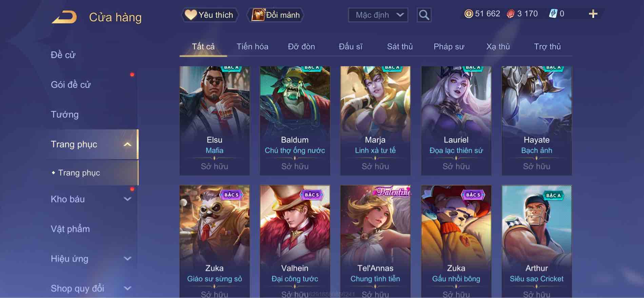Tap the red ruby currency icon
644x298 pixels.
510,14
